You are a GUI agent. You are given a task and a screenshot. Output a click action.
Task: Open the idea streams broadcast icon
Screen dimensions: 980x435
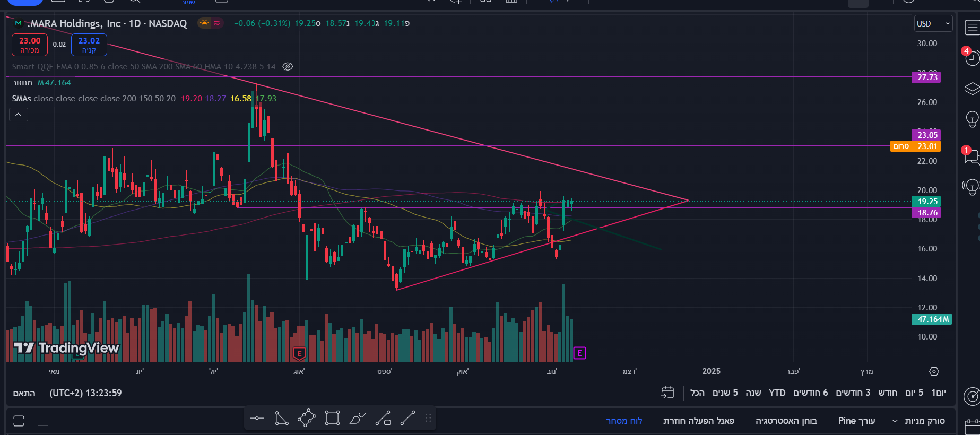coord(972,187)
